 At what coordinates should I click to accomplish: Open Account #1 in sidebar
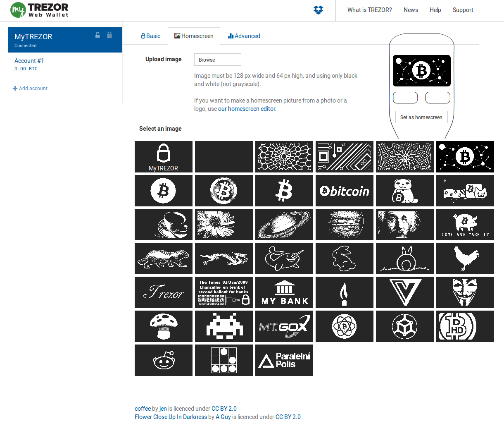click(29, 61)
